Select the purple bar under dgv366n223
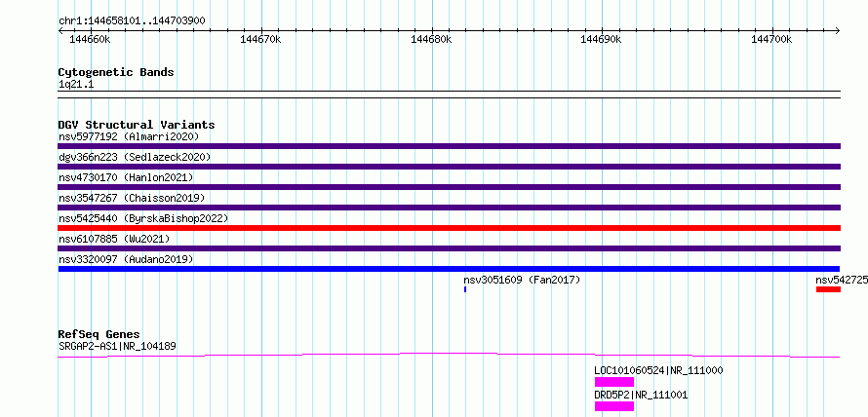This screenshot has width=868, height=417. (450, 167)
